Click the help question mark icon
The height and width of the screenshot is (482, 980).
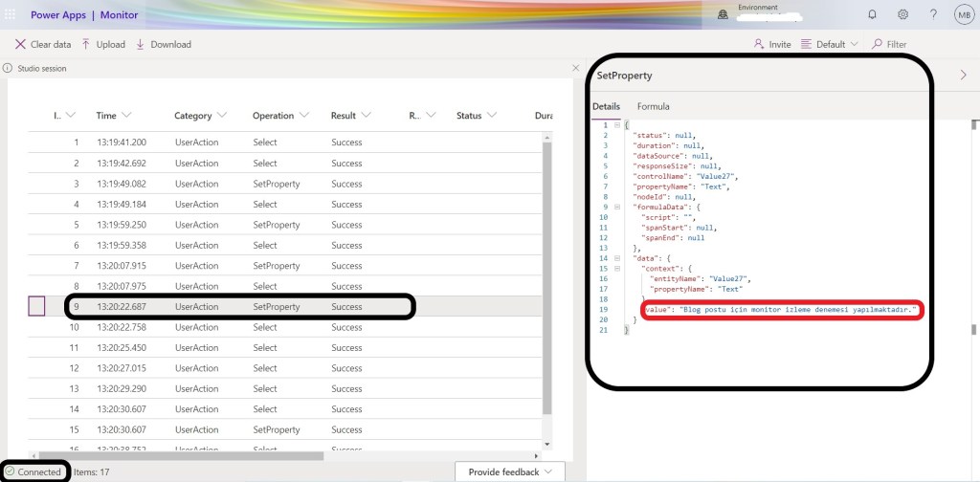click(933, 14)
